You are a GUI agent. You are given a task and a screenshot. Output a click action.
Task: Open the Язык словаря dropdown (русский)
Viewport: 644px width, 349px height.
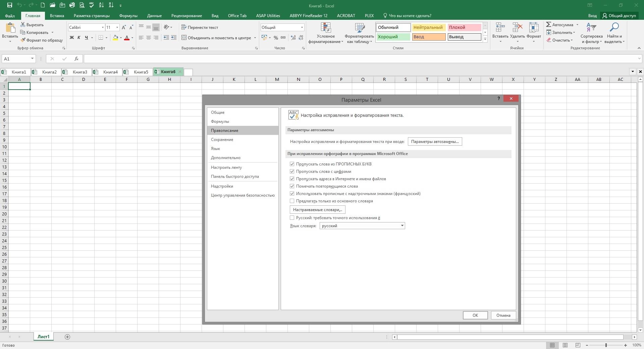(362, 226)
